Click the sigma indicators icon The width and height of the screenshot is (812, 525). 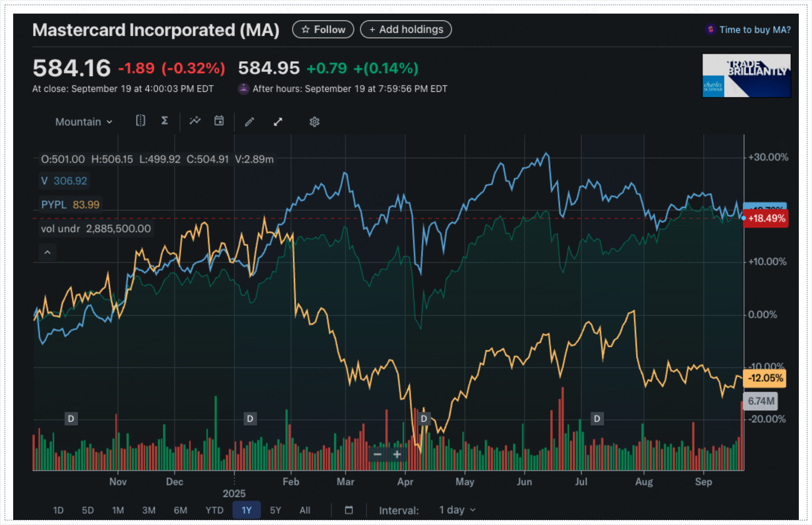point(165,121)
